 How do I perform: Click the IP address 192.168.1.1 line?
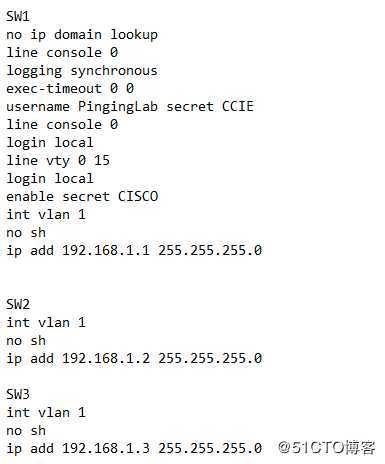pyautogui.click(x=134, y=251)
